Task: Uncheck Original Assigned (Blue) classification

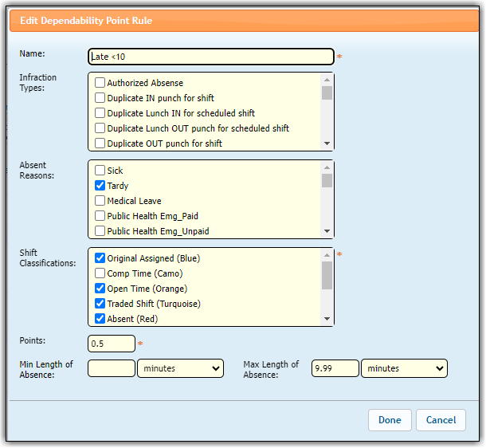Action: tap(100, 258)
